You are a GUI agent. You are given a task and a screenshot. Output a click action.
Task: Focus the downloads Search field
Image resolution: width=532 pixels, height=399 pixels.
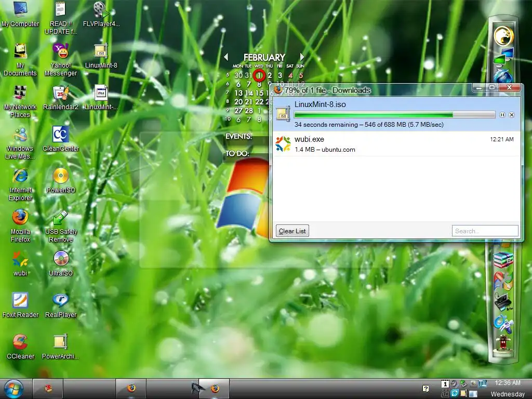(485, 231)
